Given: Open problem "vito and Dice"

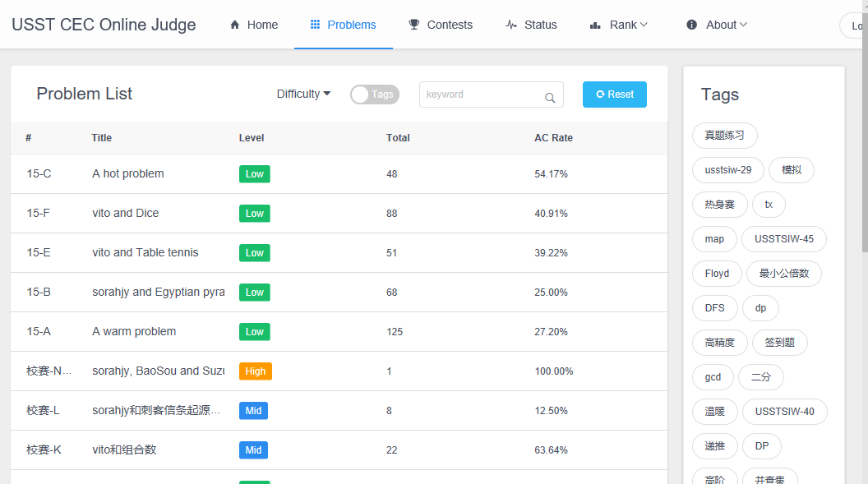Looking at the screenshot, I should (x=125, y=213).
